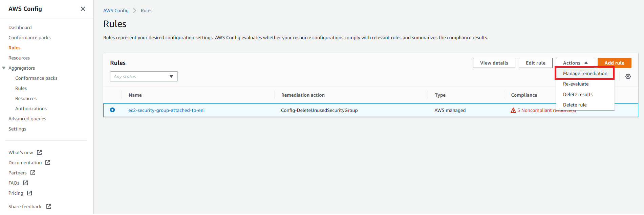Image resolution: width=644 pixels, height=215 pixels.
Task: Open the table preferences gear icon
Action: (x=628, y=76)
